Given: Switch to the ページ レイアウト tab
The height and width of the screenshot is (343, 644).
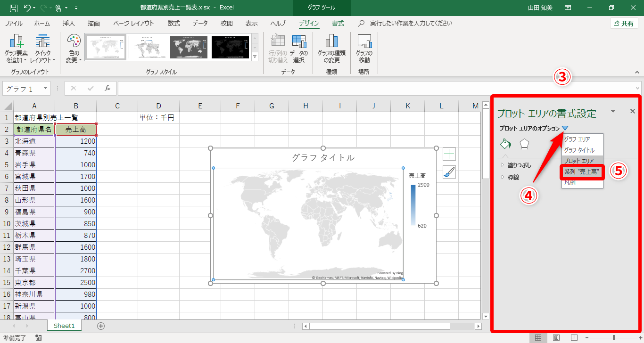Looking at the screenshot, I should (x=133, y=23).
